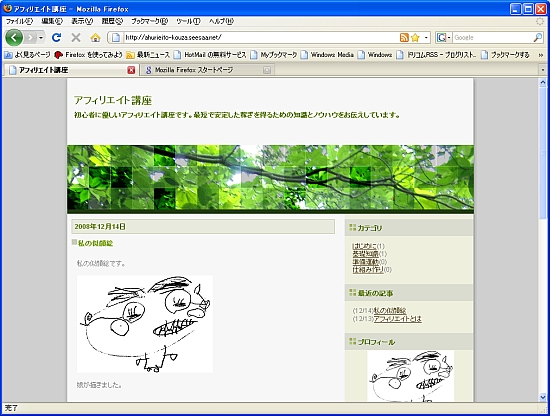
Task: Click the Google search input field
Action: 492,38
